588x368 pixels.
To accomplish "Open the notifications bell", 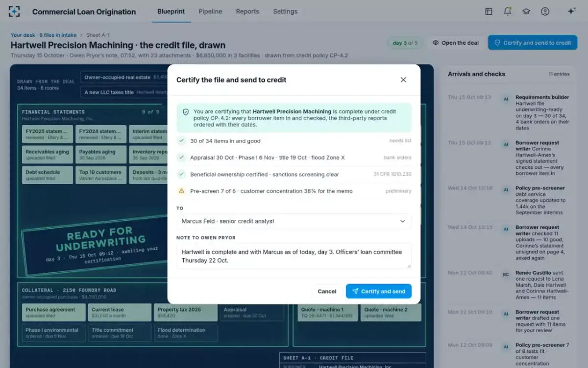I will point(507,11).
